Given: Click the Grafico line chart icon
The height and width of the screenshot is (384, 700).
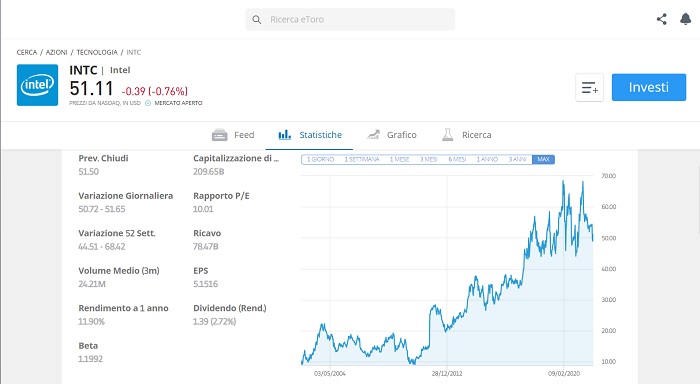Looking at the screenshot, I should (x=373, y=134).
